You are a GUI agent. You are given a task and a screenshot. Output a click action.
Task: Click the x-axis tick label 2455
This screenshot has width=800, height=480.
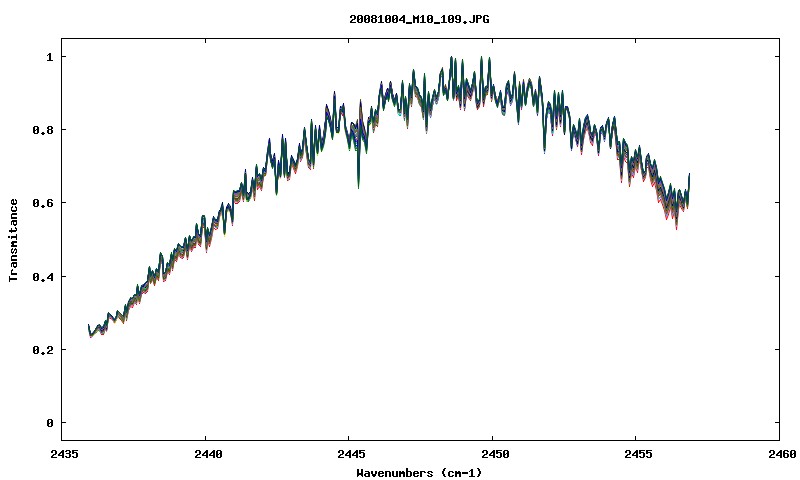tap(639, 454)
